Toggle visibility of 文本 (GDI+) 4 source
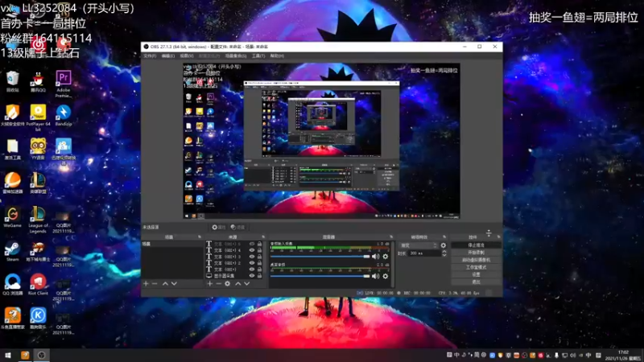The width and height of the screenshot is (644, 362). point(252,250)
